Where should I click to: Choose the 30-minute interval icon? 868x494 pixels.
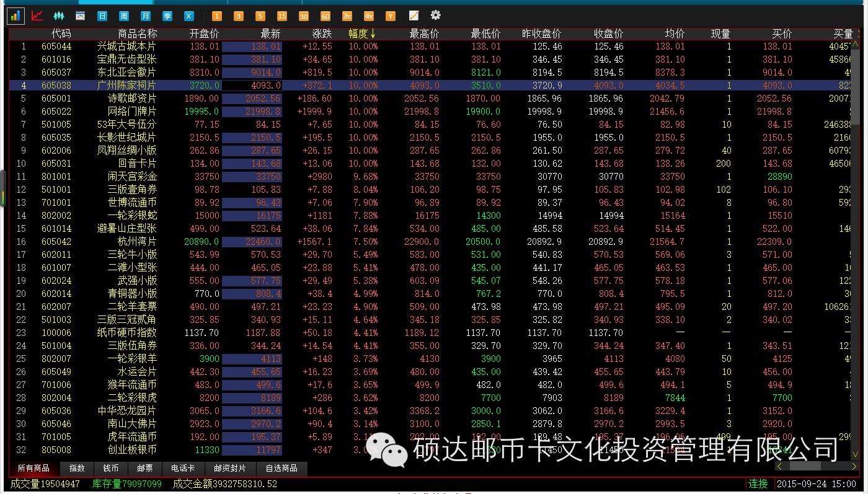(304, 16)
